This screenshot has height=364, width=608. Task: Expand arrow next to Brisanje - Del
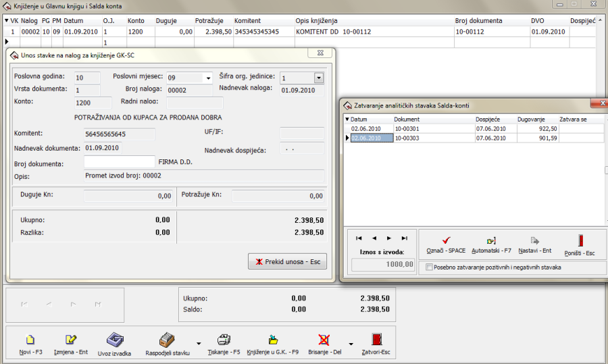[x=351, y=344]
